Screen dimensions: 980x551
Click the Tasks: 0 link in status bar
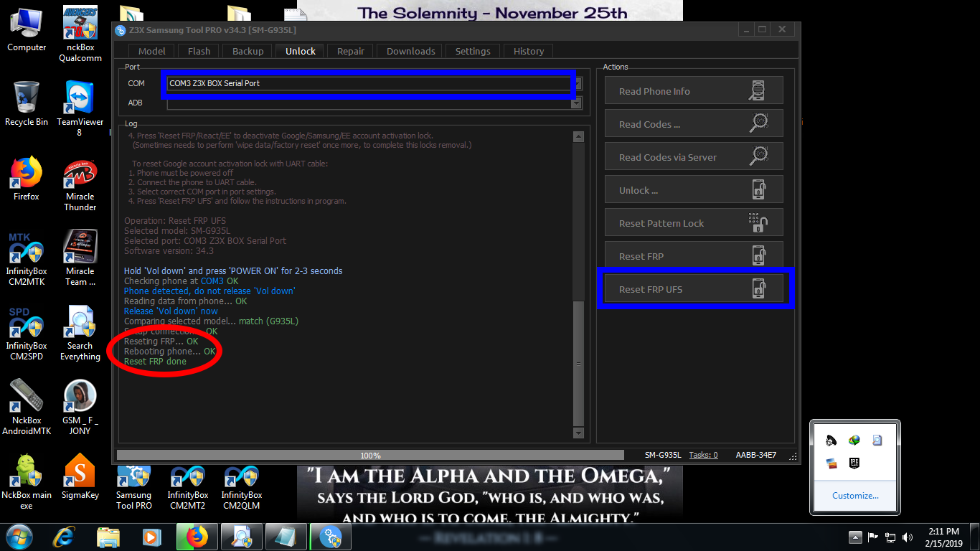pyautogui.click(x=703, y=455)
